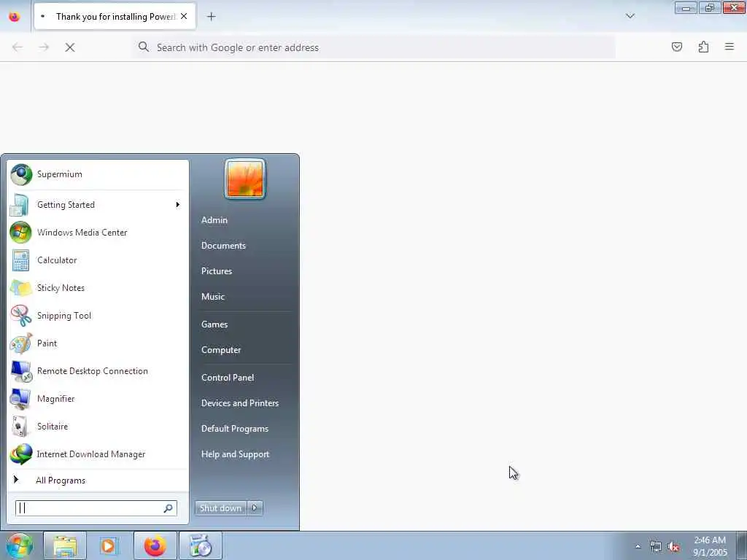Image resolution: width=747 pixels, height=560 pixels.
Task: Open Music library
Action: pos(213,297)
